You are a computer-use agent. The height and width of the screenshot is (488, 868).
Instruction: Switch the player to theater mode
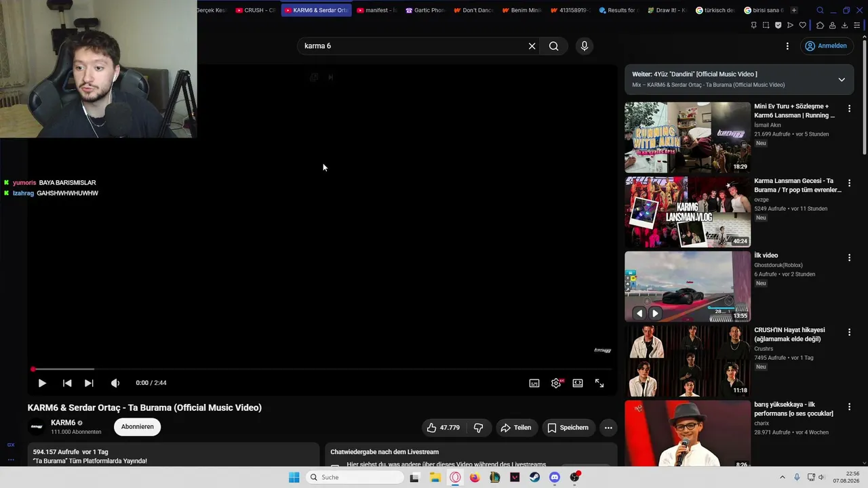click(x=578, y=383)
